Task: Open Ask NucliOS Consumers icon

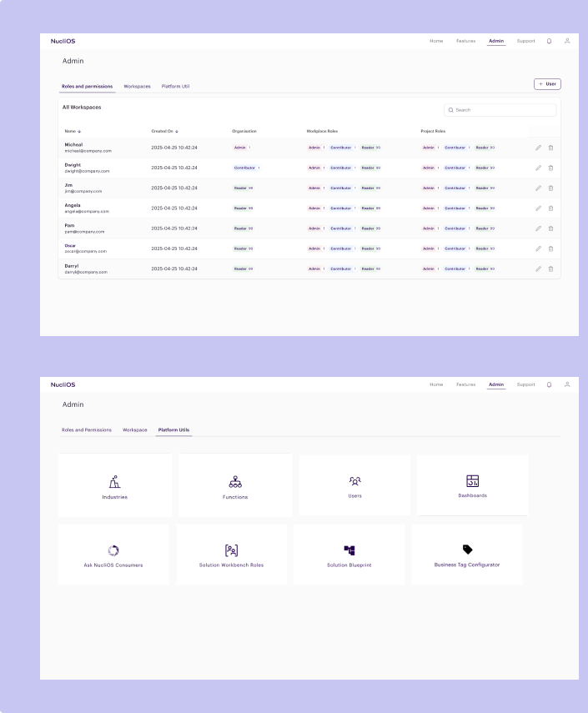Action: click(x=113, y=550)
